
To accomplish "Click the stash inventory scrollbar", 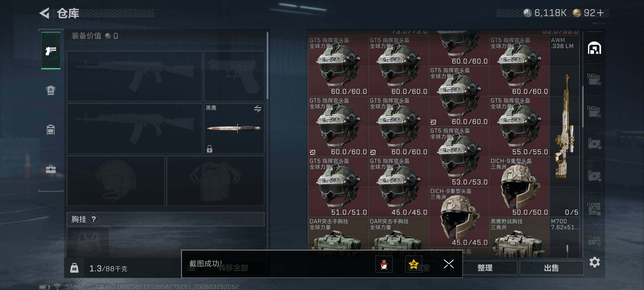I will coord(583,107).
